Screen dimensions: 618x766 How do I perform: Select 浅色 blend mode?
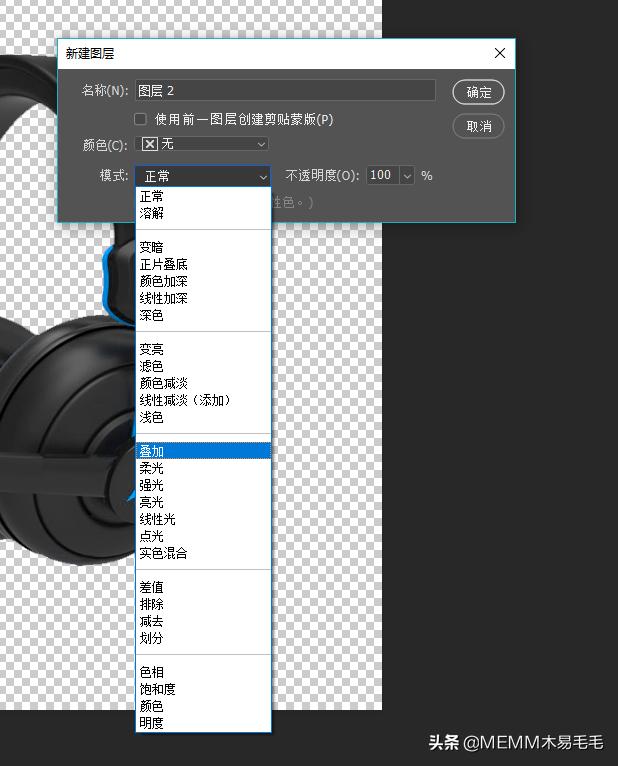coord(203,417)
